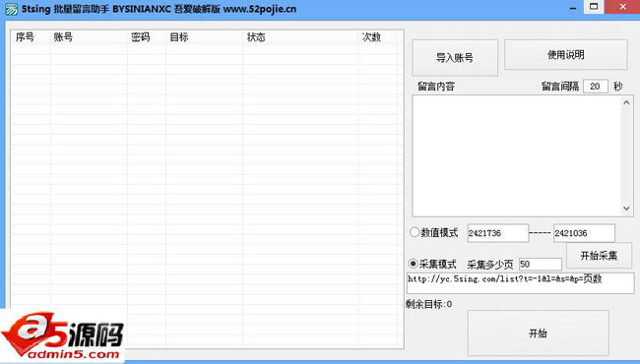Minimize the 5tsing window
Screen dimensions: 640x364
tap(573, 7)
